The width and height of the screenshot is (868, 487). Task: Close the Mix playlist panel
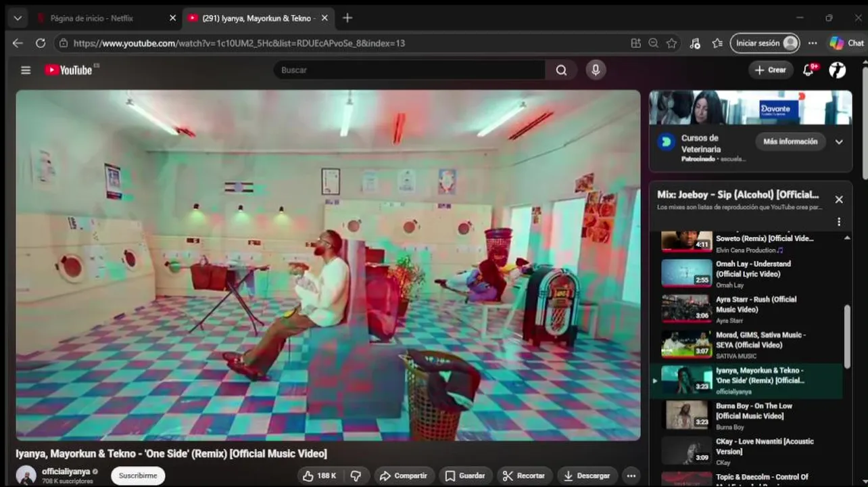coord(839,200)
